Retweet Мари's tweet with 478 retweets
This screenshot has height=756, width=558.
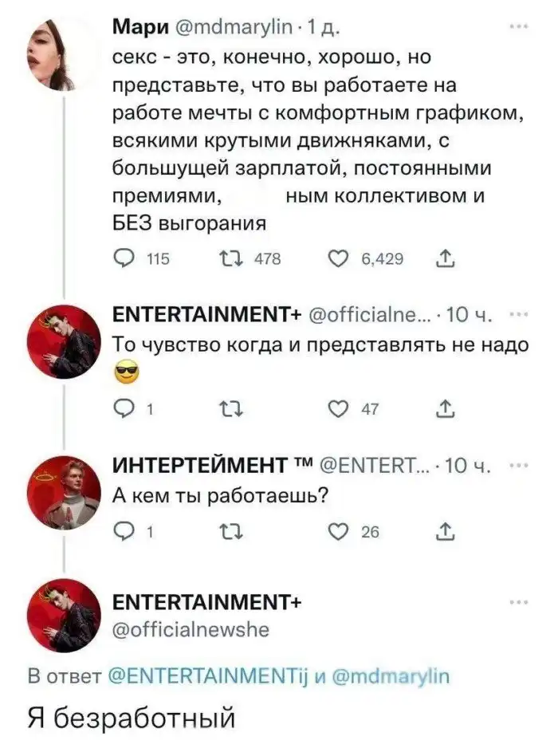tap(224, 258)
